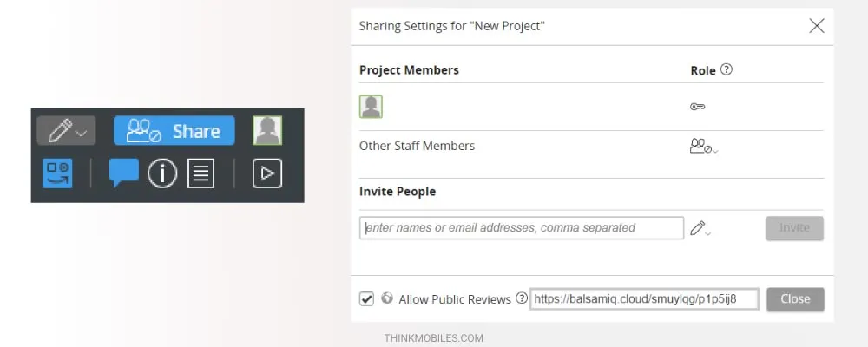
Task: Click the Allow Public Reviews help icon
Action: point(522,298)
